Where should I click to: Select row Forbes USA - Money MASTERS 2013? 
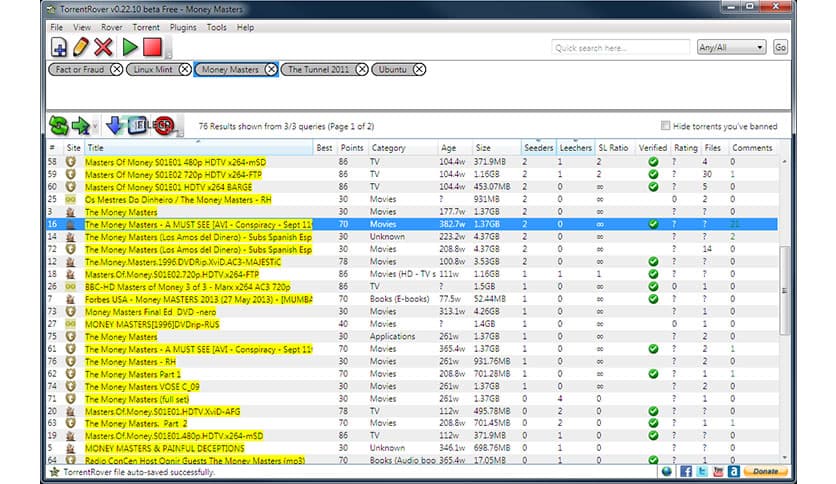[x=412, y=299]
